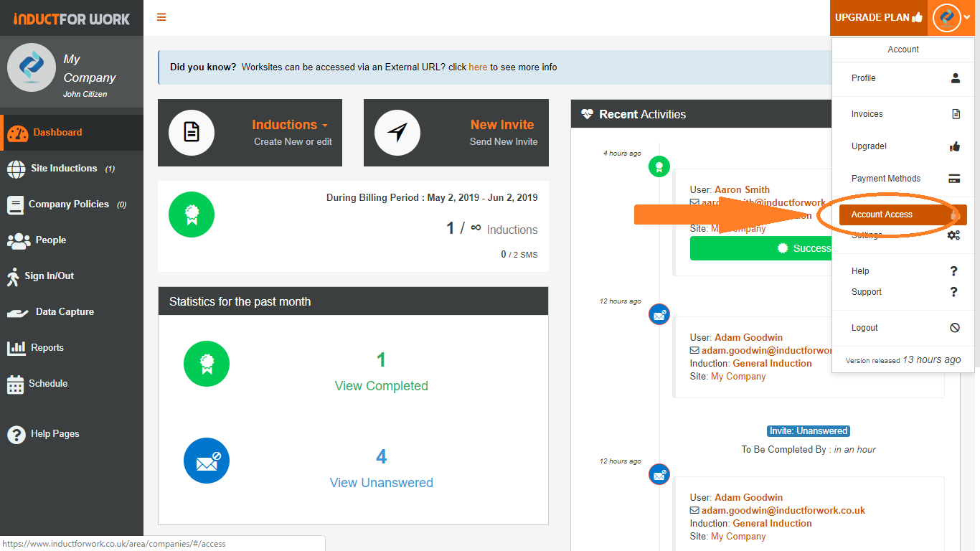The image size is (980, 551).
Task: Choose Help in the Account menu
Action: tap(903, 271)
